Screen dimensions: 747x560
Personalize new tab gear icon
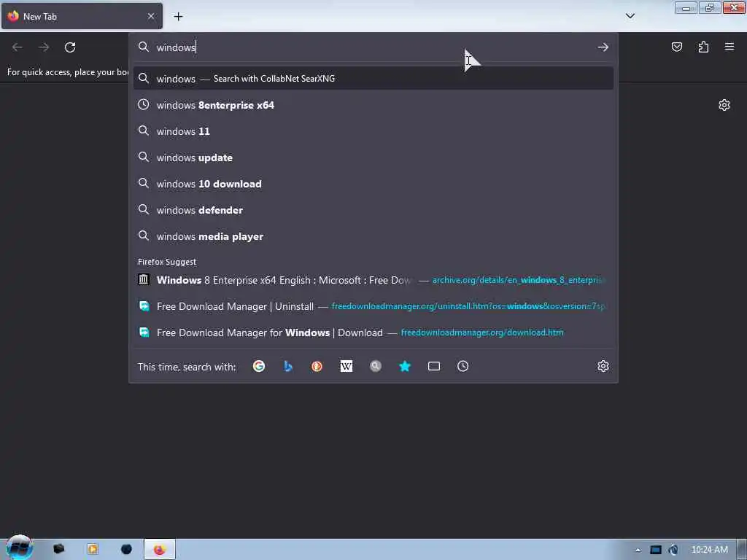(724, 105)
